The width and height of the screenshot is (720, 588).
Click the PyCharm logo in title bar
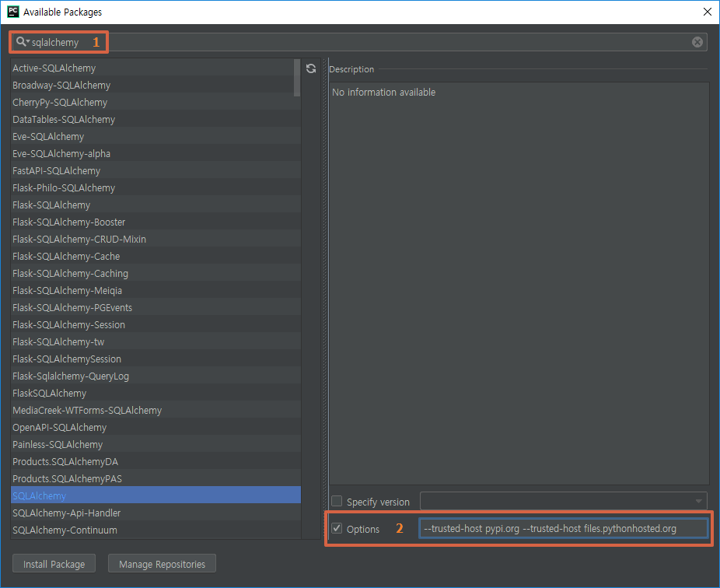[13, 12]
